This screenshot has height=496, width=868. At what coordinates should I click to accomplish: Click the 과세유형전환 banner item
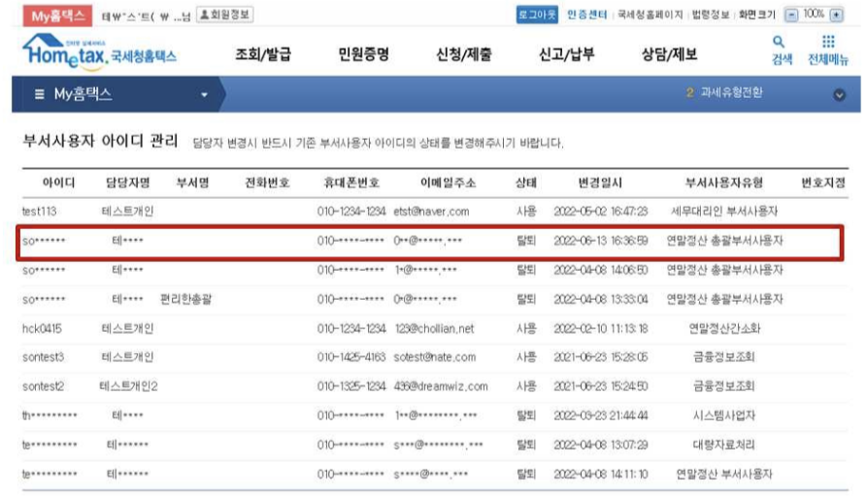click(731, 92)
